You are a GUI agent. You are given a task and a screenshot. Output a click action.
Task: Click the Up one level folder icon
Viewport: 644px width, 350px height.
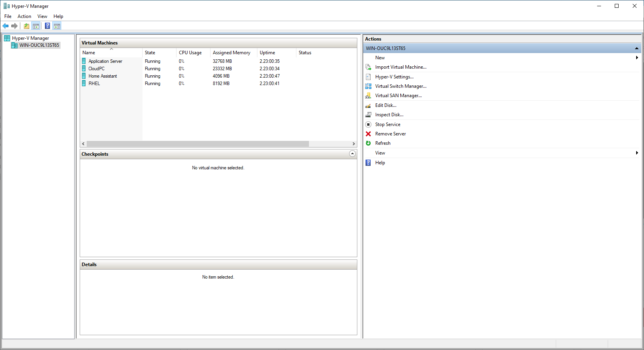(x=27, y=26)
